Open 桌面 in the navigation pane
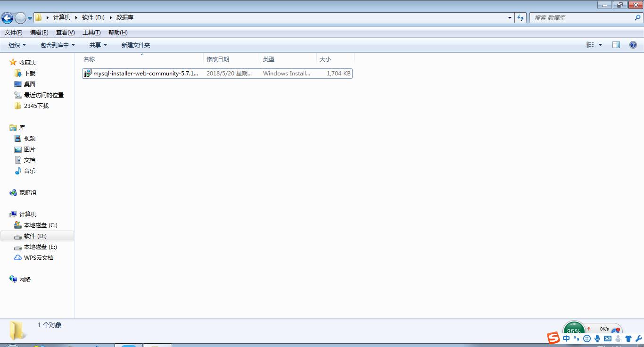The height and width of the screenshot is (347, 644). click(30, 84)
